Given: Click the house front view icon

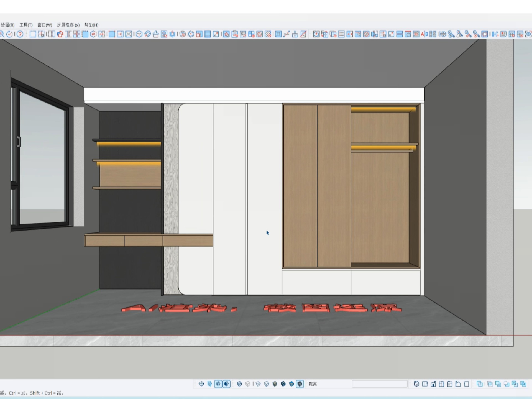Looking at the screenshot, I should (433, 384).
